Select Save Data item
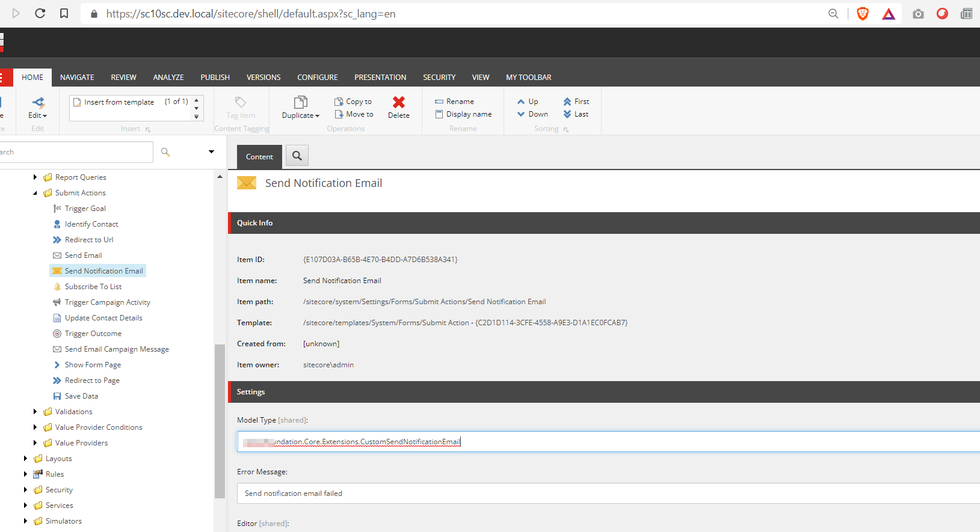Screen dimensions: 980x532 [75, 396]
